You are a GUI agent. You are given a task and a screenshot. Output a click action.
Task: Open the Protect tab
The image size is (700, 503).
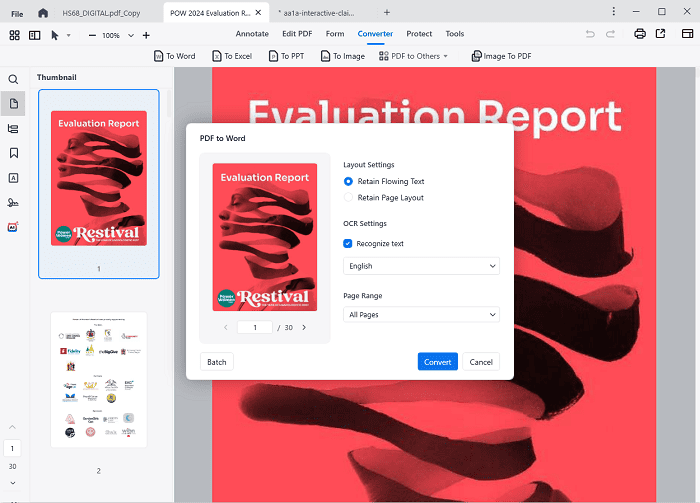[x=420, y=34]
